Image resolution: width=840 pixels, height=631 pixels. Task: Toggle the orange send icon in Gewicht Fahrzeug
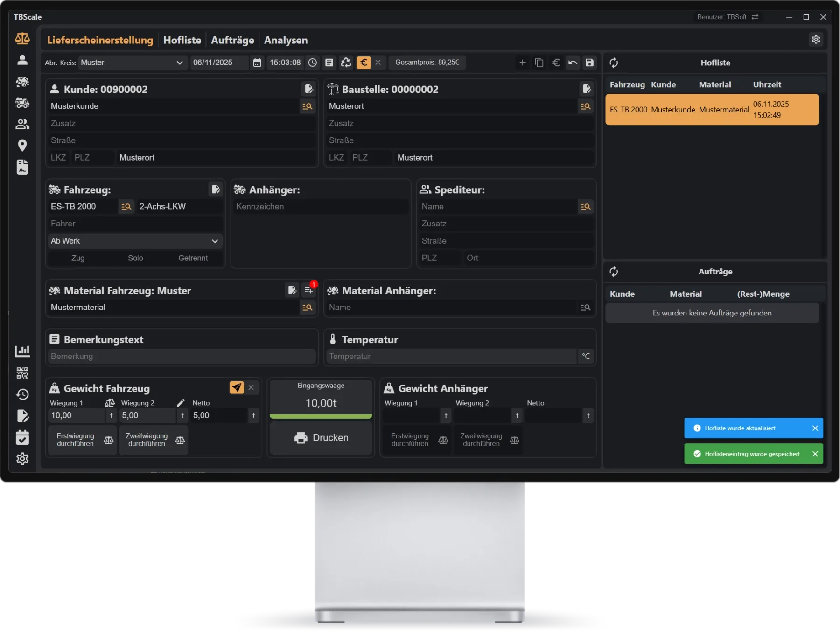237,387
